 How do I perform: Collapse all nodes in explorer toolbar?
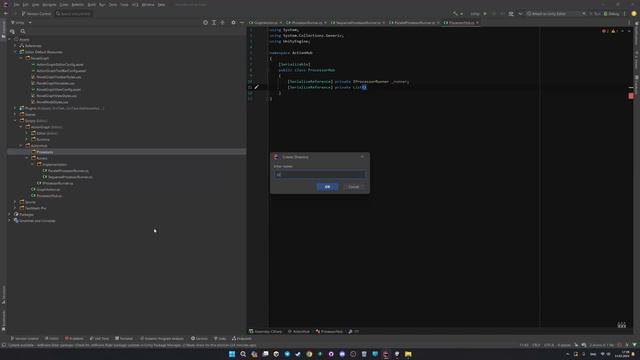pos(222,22)
